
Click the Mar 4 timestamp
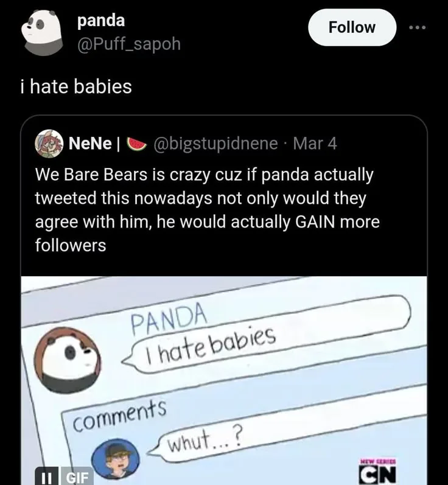point(315,144)
